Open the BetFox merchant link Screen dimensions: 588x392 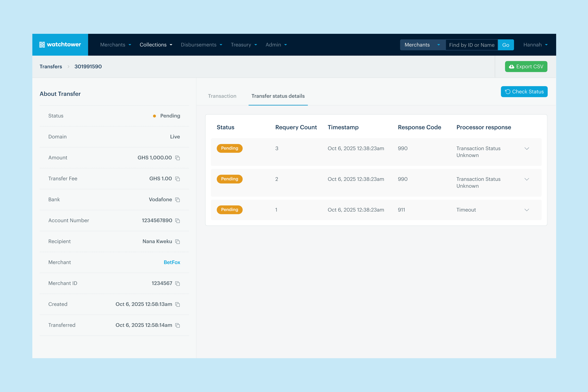(x=172, y=262)
